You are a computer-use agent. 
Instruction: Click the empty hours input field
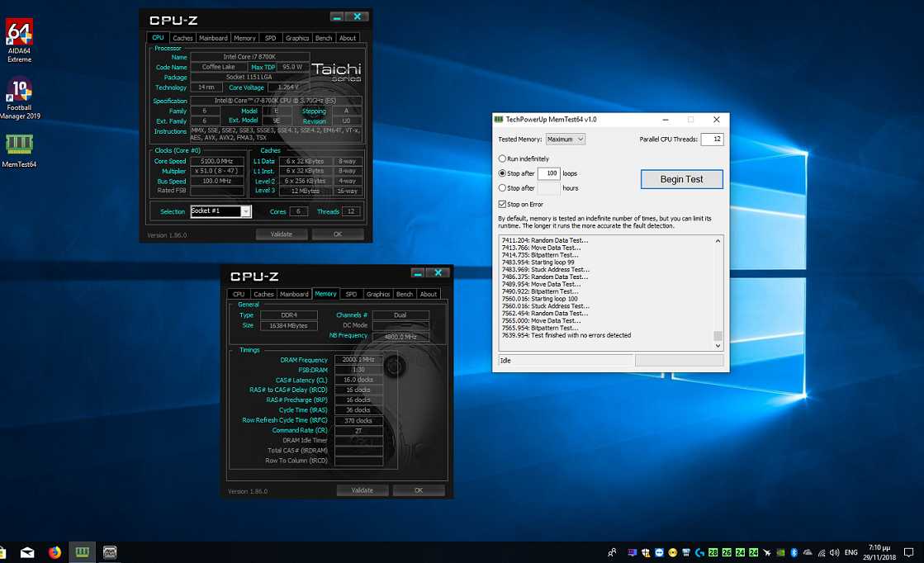tap(548, 188)
